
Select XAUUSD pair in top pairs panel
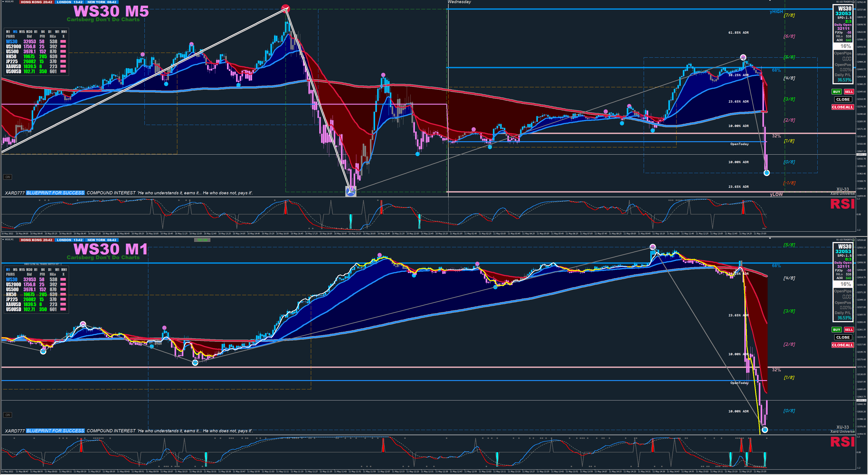point(14,66)
